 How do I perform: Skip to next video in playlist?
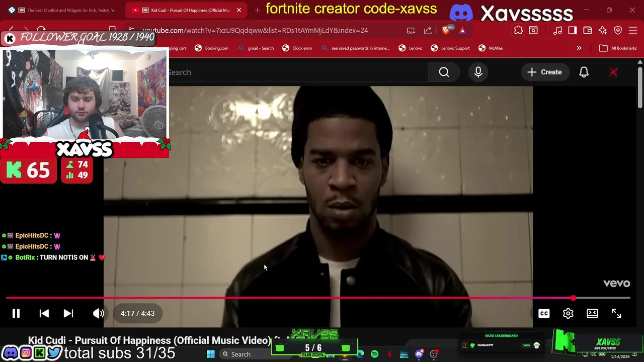click(68, 313)
